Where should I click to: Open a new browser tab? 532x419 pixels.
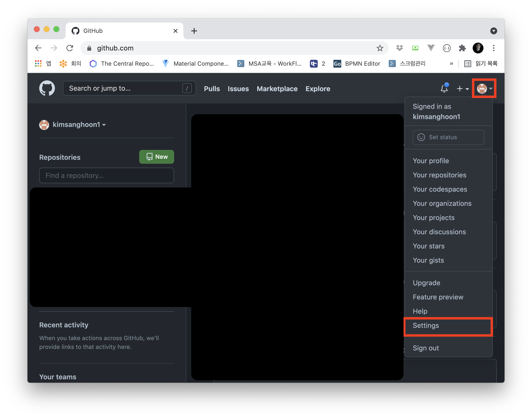pos(194,31)
